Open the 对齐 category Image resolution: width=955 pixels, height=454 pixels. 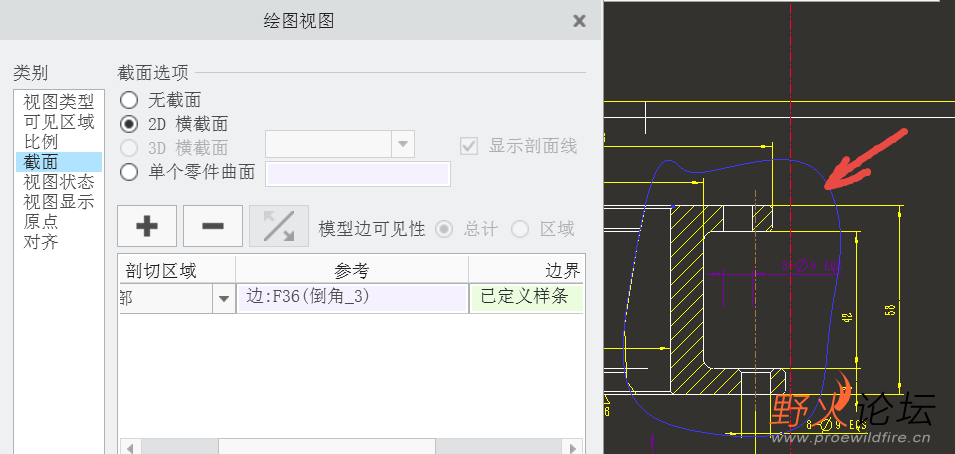click(x=58, y=242)
